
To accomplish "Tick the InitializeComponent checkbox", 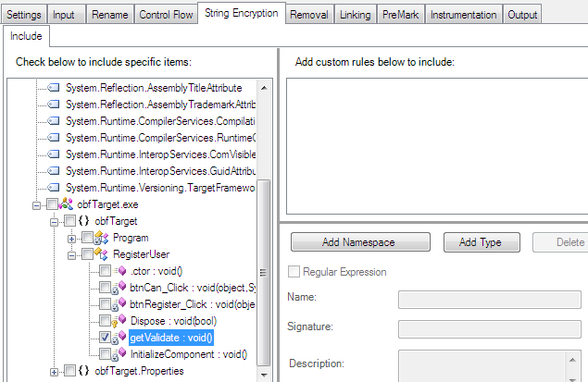I will (104, 354).
